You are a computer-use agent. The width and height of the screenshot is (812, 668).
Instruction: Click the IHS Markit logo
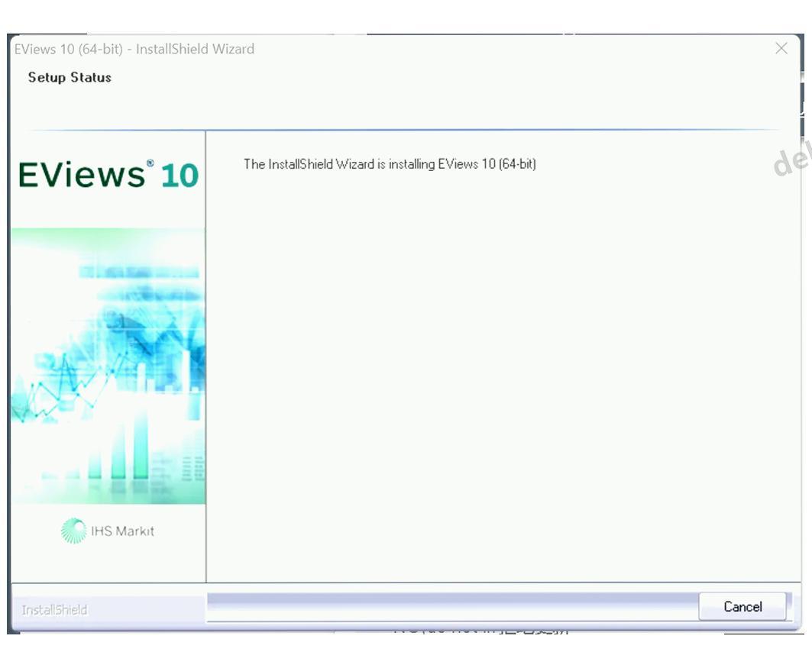point(108,531)
